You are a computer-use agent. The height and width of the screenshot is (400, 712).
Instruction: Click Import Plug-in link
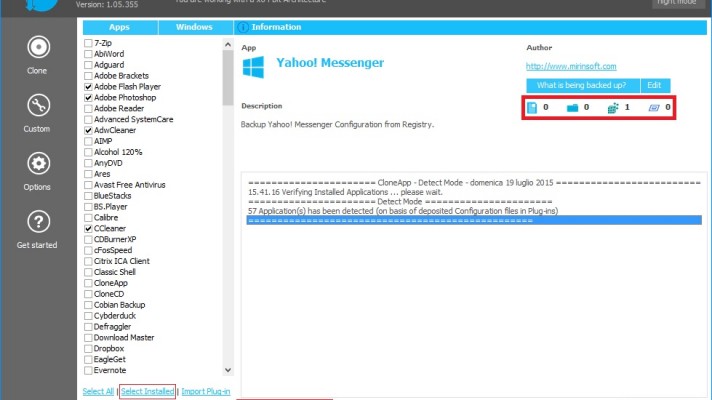(x=206, y=391)
